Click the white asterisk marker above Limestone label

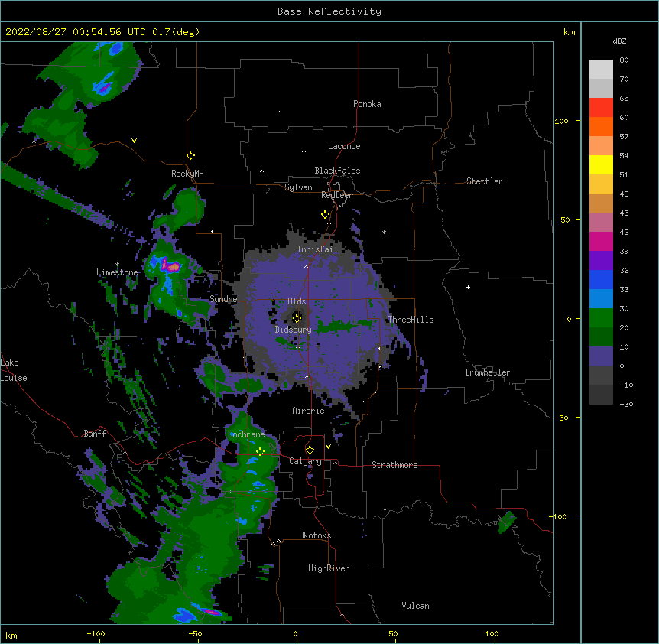coord(117,265)
